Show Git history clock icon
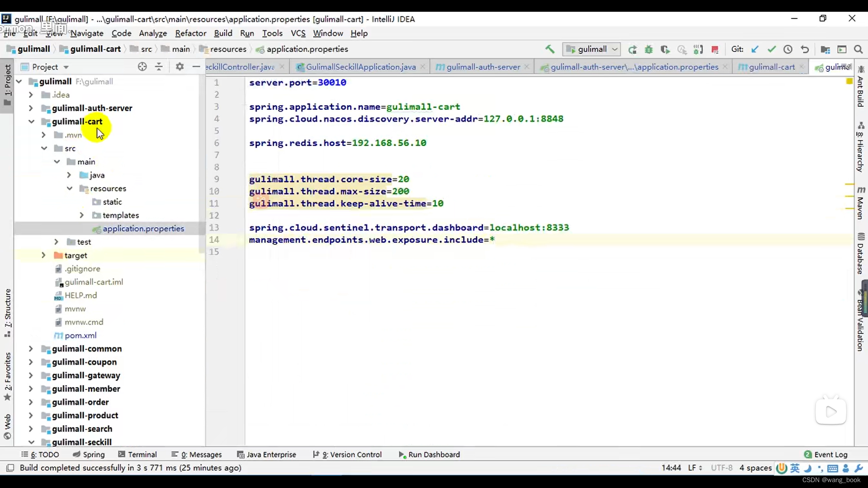The width and height of the screenshot is (868, 488). click(x=788, y=49)
